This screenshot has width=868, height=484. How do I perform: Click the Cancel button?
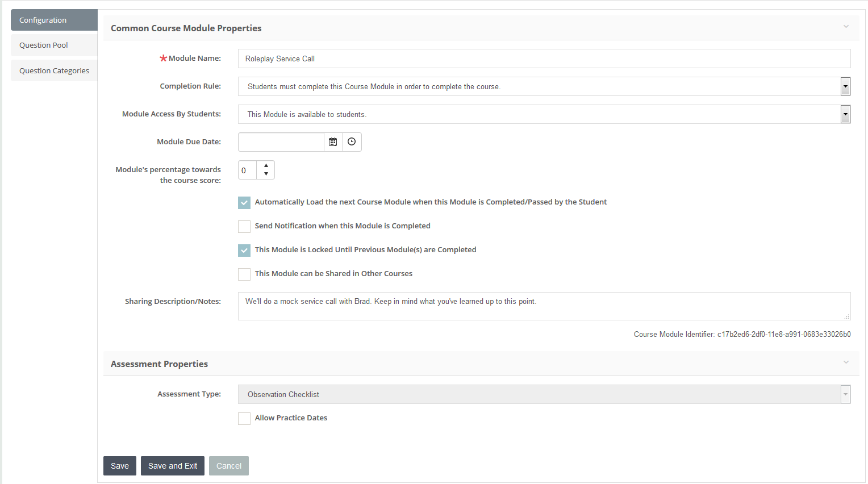[x=228, y=465]
